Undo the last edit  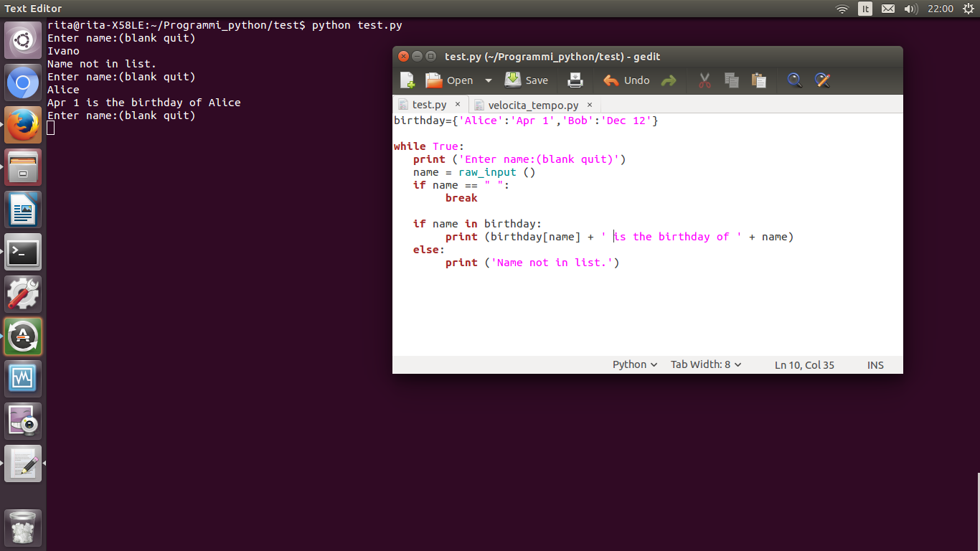click(626, 80)
